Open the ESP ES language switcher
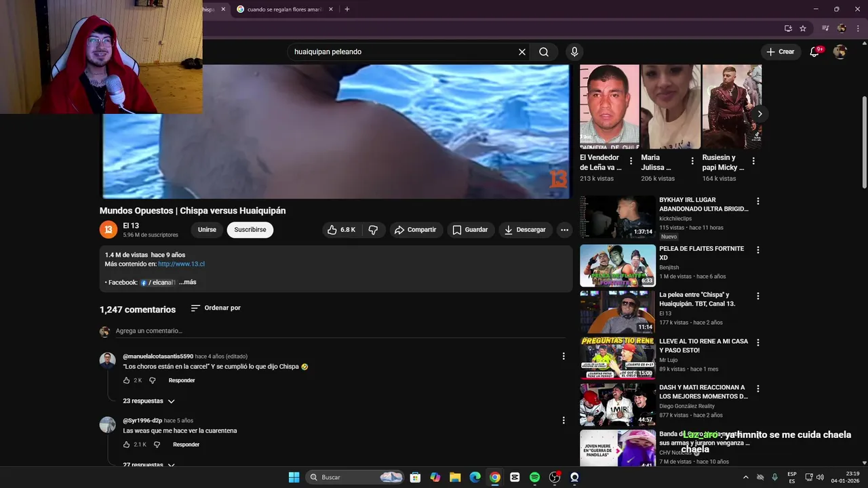 pos(792,477)
